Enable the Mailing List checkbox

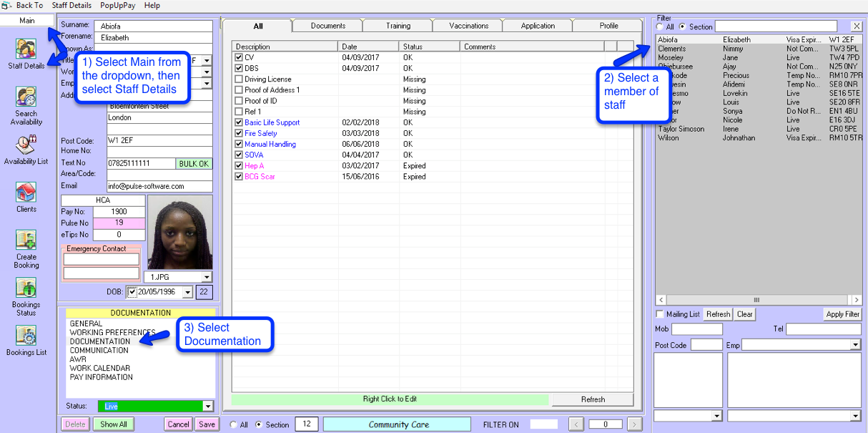(659, 314)
